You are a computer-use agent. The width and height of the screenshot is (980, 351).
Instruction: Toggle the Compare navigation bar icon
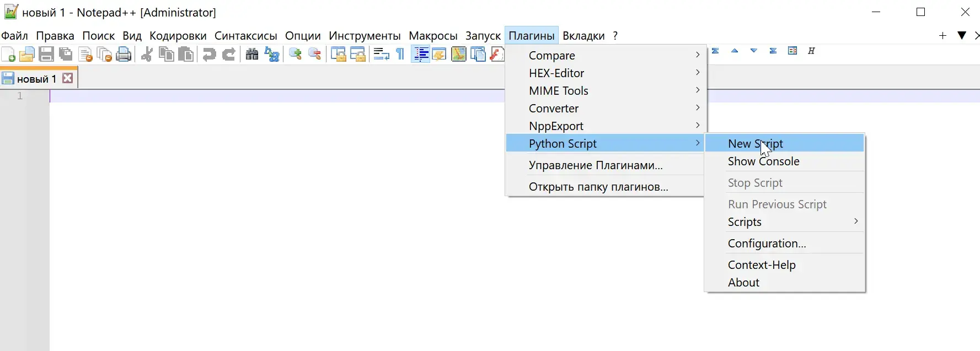(792, 51)
